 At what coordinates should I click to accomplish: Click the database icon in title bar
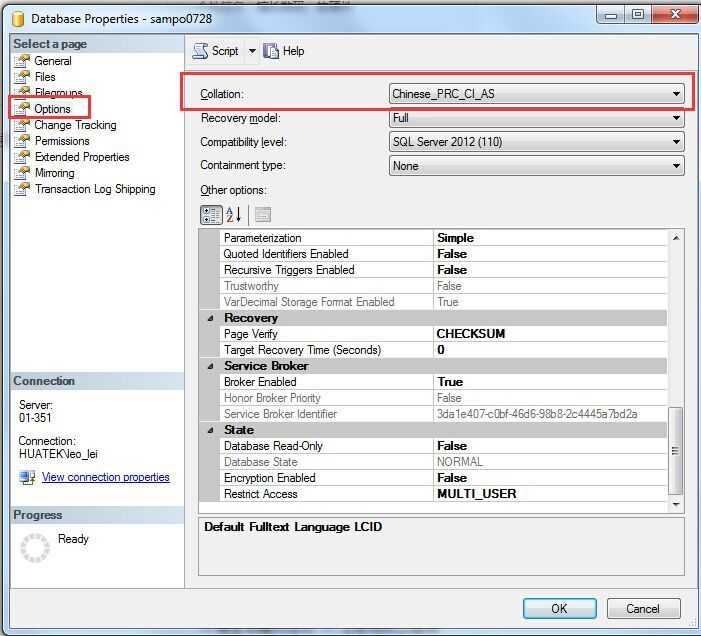coord(18,19)
